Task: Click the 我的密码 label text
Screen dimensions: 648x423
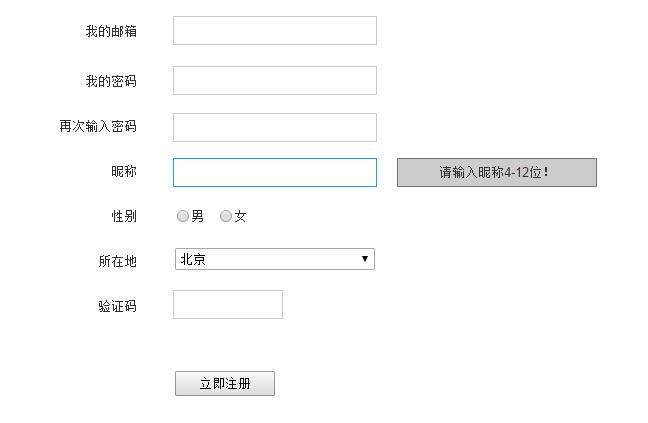Action: coord(111,80)
